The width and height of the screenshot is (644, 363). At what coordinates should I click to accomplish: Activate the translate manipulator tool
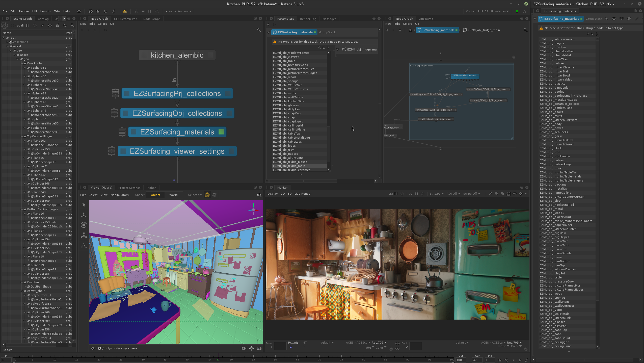[84, 215]
